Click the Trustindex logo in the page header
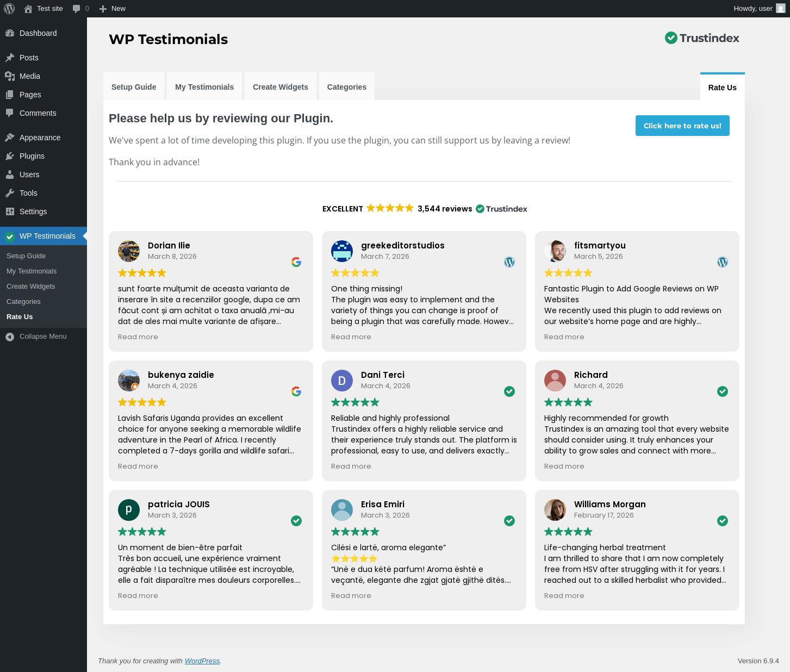Viewport: 790px width, 672px height. click(x=702, y=38)
